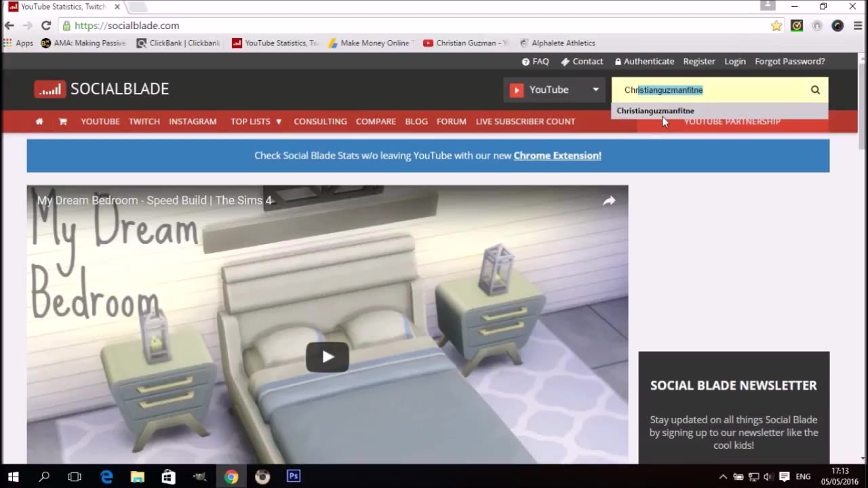Open the Contact link
868x488 pixels.
[582, 61]
